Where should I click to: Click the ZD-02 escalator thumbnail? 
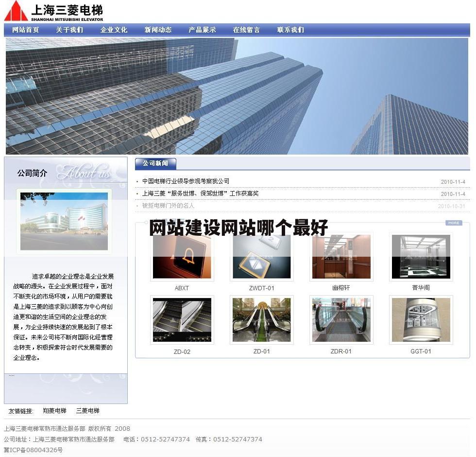point(182,319)
